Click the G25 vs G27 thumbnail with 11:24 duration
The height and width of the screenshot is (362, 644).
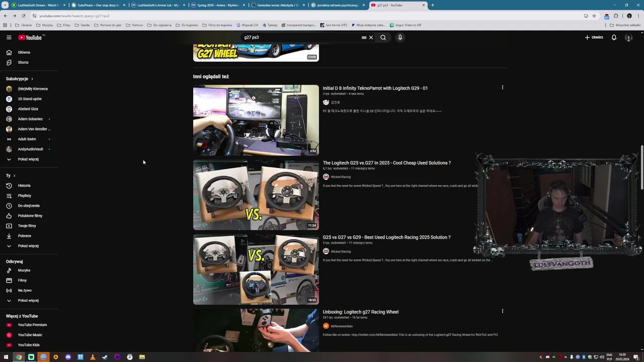(256, 195)
